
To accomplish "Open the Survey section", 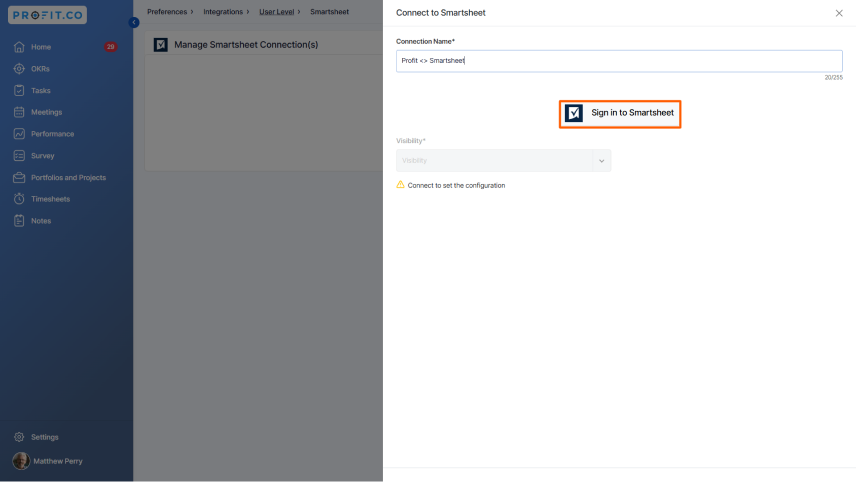I will 43,156.
